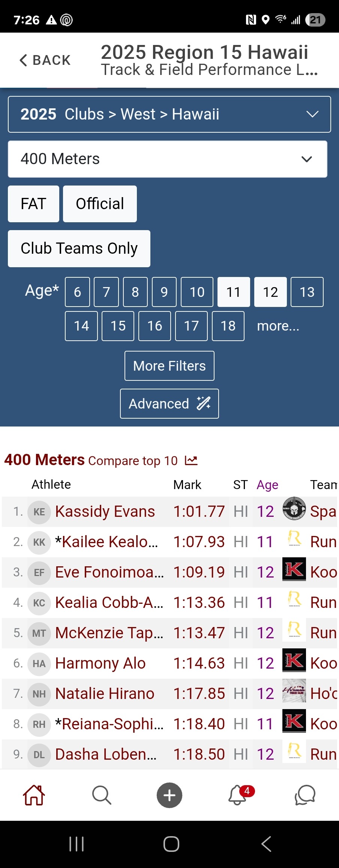Tap the KE avatar next to Kassidy Evans
The width and height of the screenshot is (339, 868).
tap(39, 512)
